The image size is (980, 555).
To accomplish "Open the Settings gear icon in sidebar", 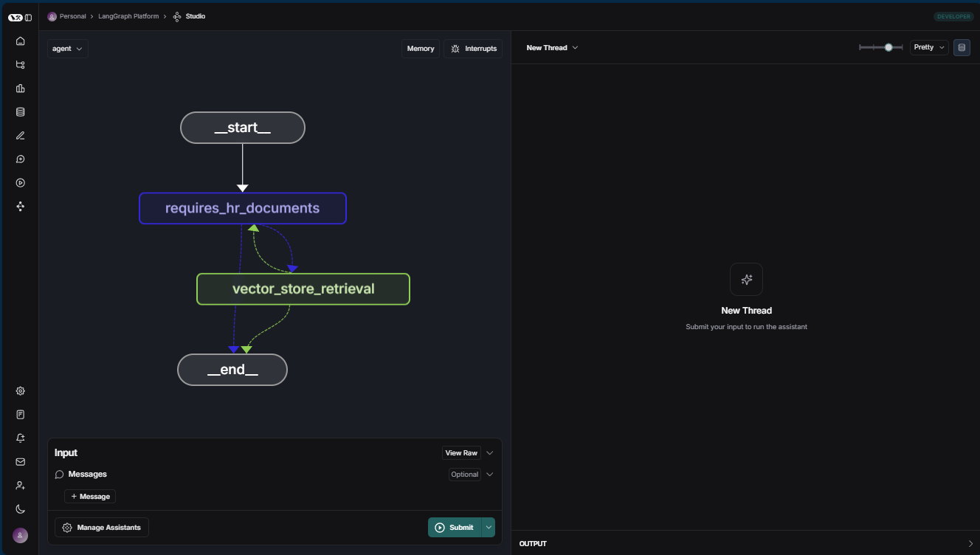I will pos(20,390).
